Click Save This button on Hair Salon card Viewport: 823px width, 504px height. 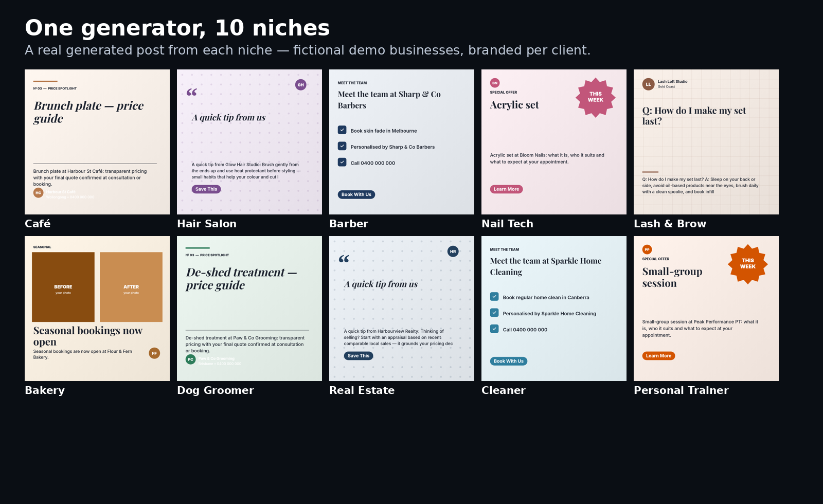206,189
